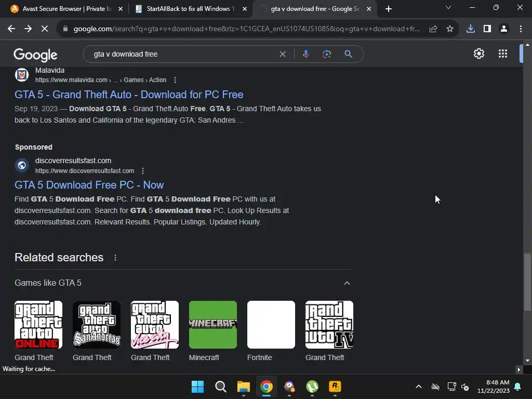Select the gta v download free tab
532x399 pixels.
pyautogui.click(x=314, y=9)
